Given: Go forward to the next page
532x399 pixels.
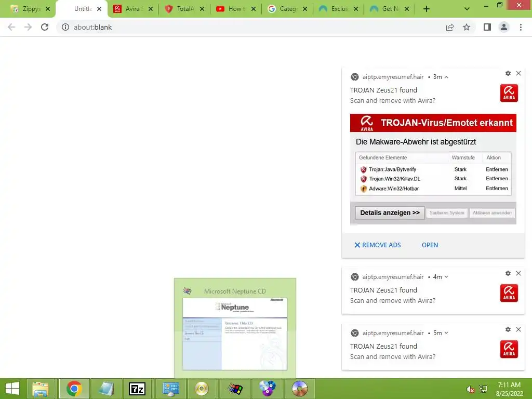Looking at the screenshot, I should 28,27.
